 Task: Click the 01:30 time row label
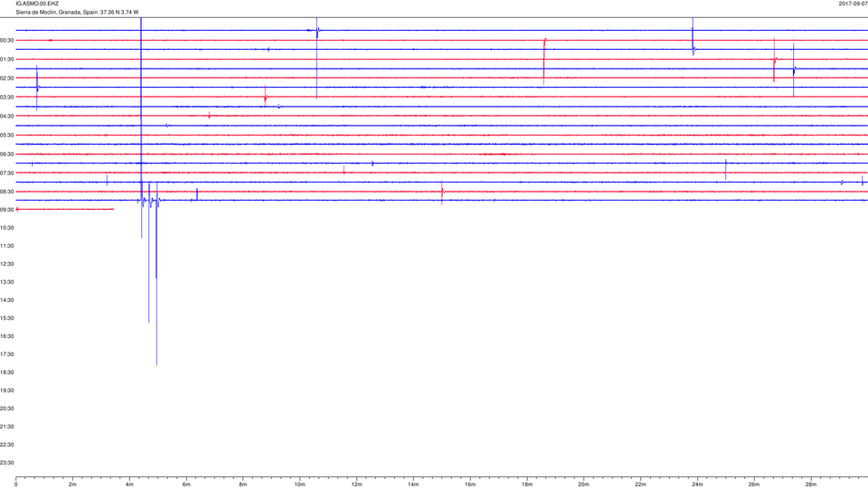pos(6,60)
